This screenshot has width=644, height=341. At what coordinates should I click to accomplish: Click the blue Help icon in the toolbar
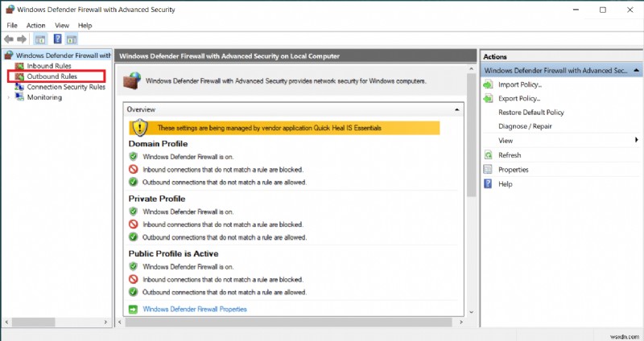click(58, 39)
